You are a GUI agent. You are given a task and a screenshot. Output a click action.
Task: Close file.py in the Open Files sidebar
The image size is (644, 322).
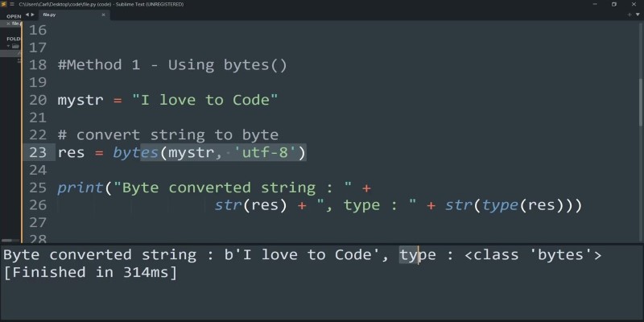click(8, 24)
